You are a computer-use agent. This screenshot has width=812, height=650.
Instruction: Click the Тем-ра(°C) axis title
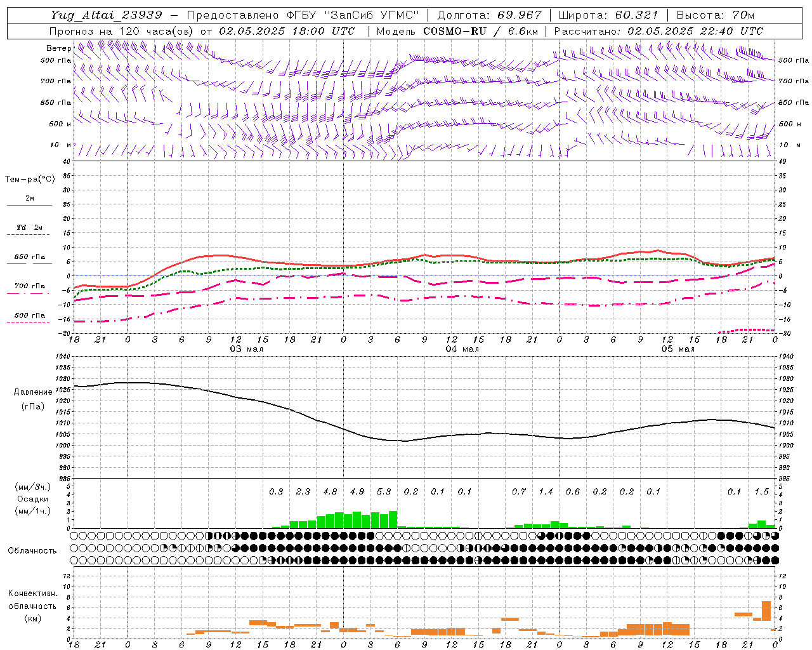click(30, 180)
